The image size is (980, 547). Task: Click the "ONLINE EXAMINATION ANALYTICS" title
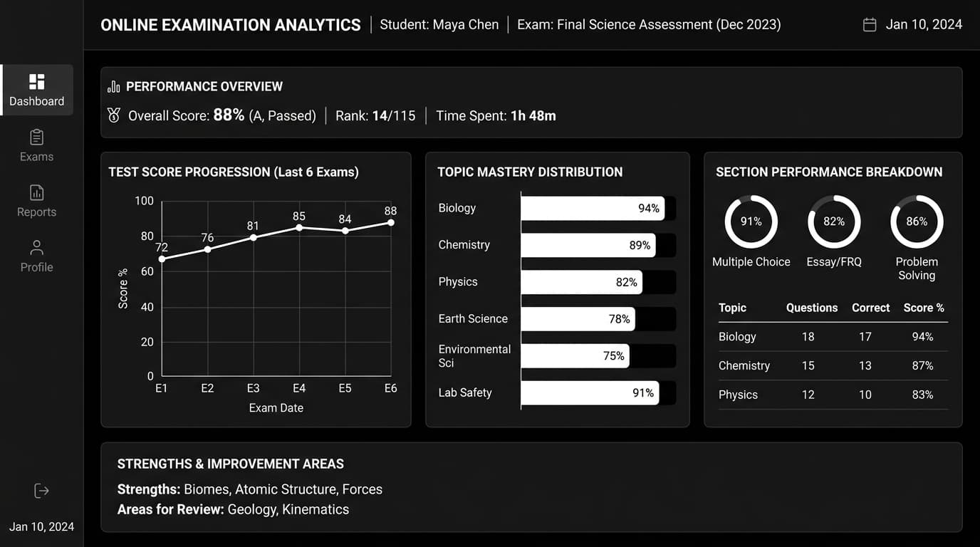tap(231, 25)
